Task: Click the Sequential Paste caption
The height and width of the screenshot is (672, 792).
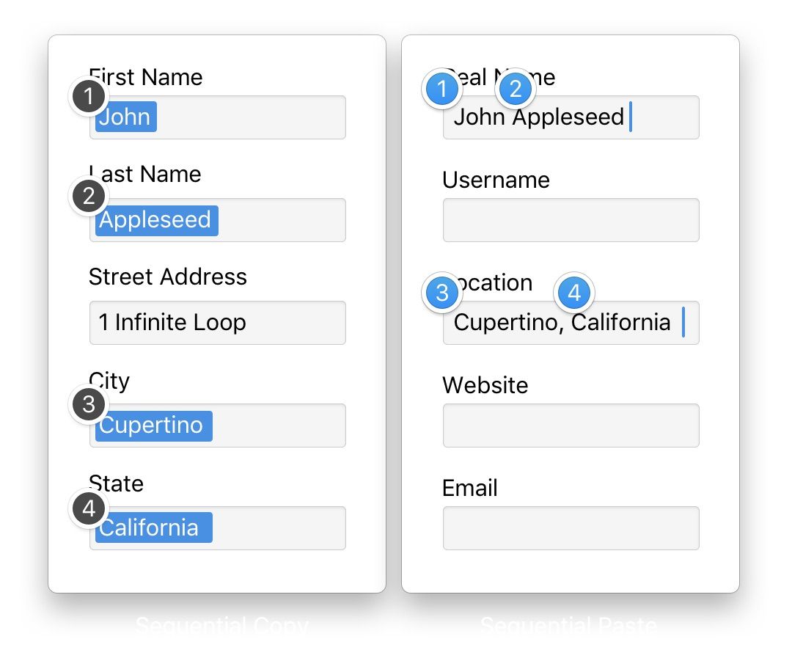Action: click(568, 627)
